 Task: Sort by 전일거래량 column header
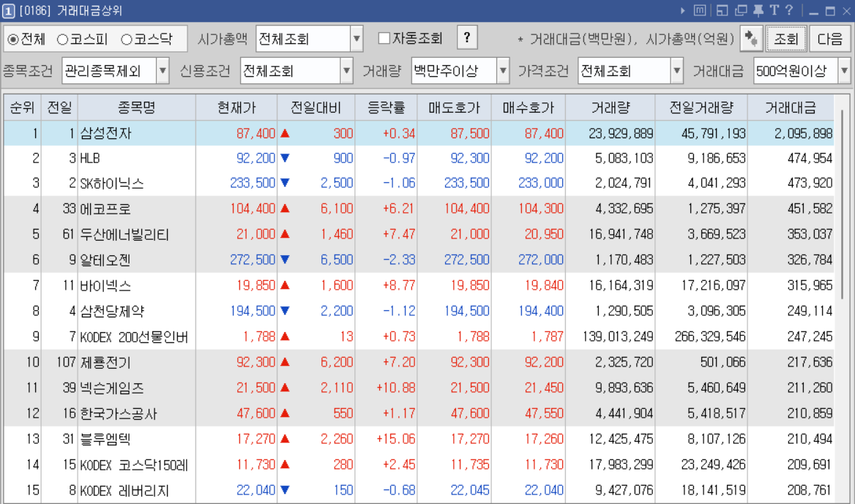(701, 108)
